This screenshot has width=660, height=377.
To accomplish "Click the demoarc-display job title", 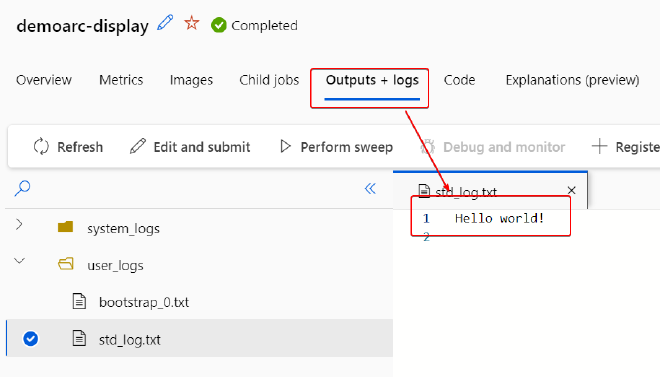I will (x=82, y=26).
